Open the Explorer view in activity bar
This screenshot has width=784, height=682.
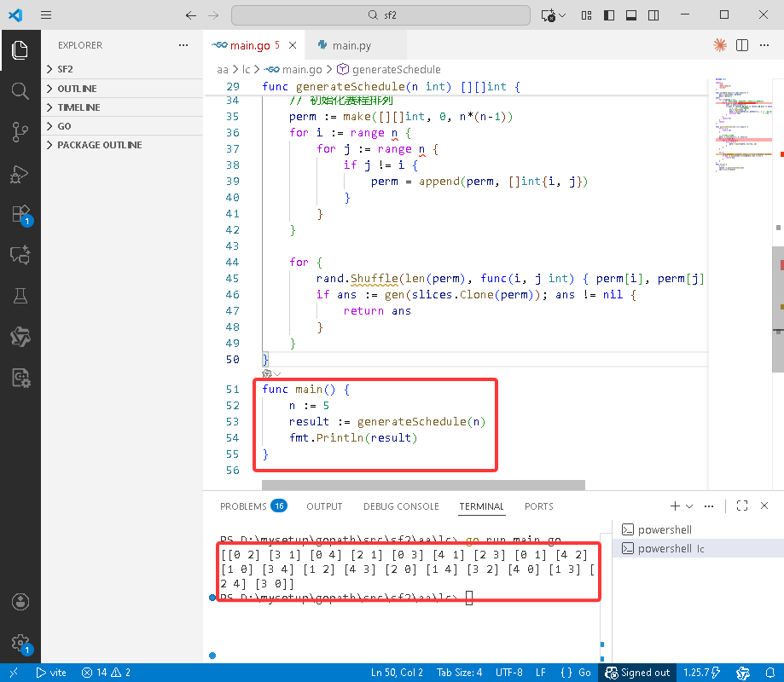pyautogui.click(x=20, y=50)
